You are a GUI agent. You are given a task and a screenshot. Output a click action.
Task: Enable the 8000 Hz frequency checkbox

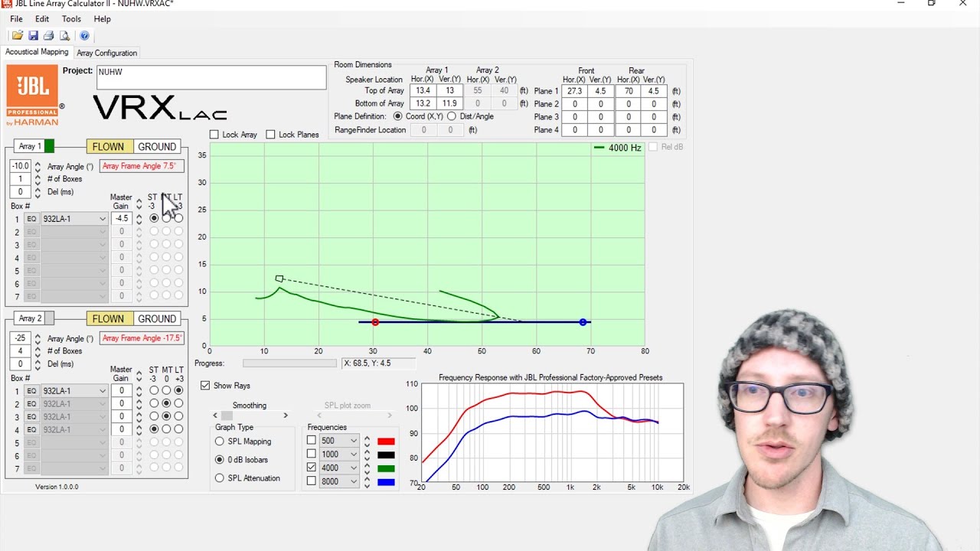tap(312, 481)
